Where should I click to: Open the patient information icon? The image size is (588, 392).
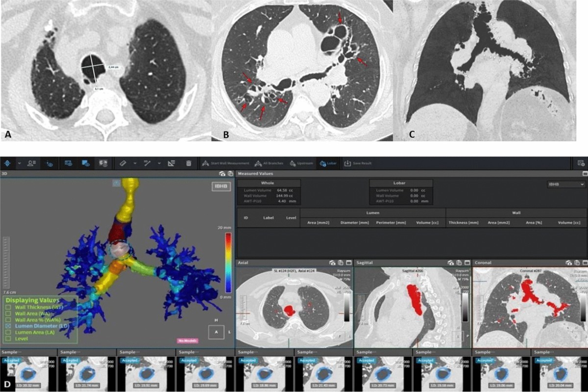[x=31, y=163]
